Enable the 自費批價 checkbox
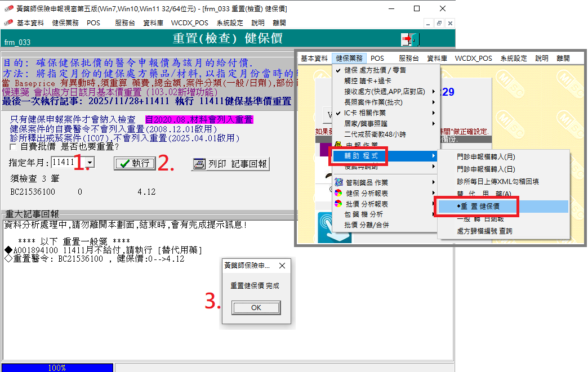 14,147
